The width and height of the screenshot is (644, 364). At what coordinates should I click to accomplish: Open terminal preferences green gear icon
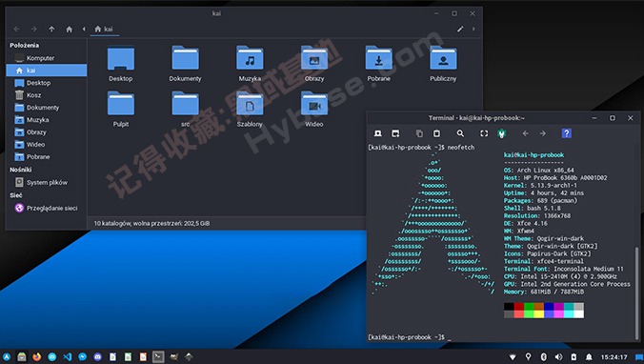(x=501, y=133)
